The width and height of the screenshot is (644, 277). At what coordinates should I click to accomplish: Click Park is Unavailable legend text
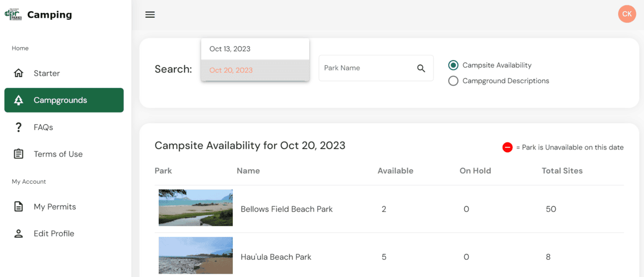tap(570, 147)
